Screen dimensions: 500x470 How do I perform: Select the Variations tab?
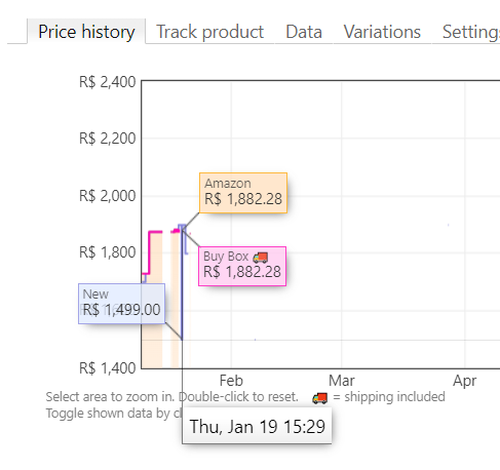coord(382,32)
